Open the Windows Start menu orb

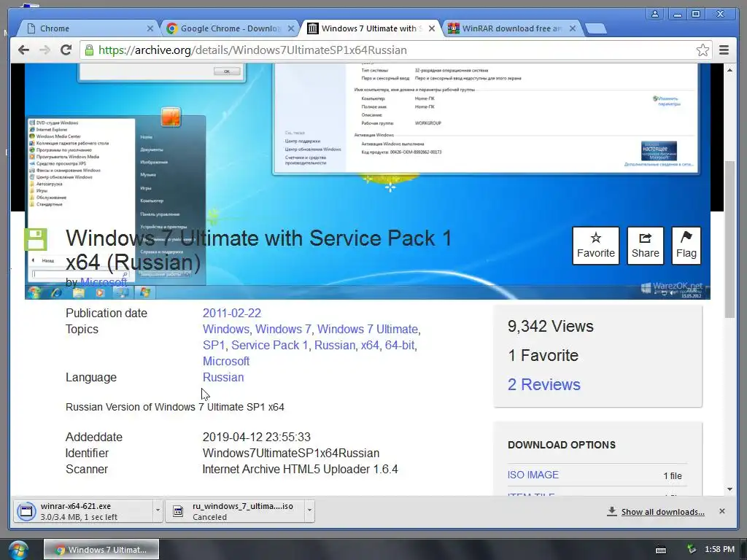[18, 550]
